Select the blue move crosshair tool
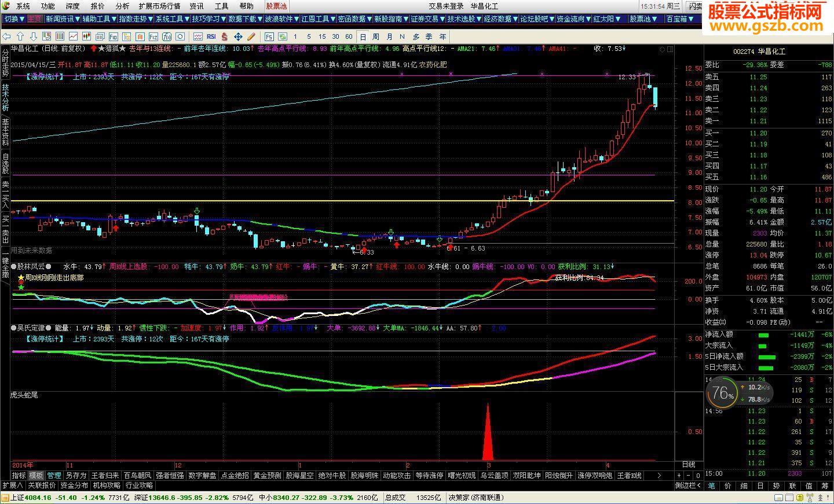834x504 pixels. point(238,36)
